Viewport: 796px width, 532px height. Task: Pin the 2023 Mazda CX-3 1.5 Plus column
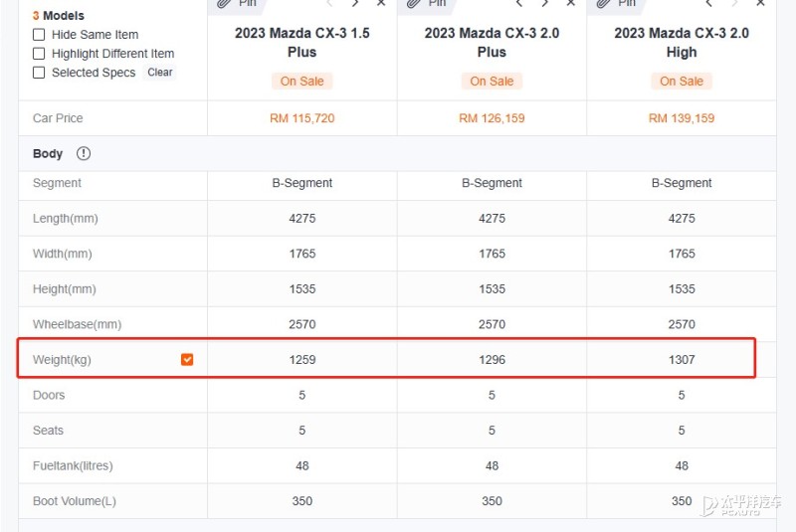[238, 3]
